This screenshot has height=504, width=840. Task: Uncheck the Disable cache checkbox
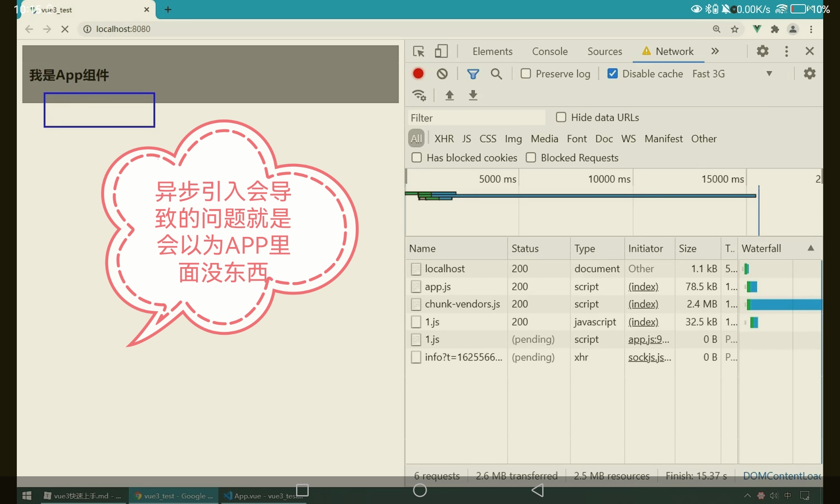613,73
